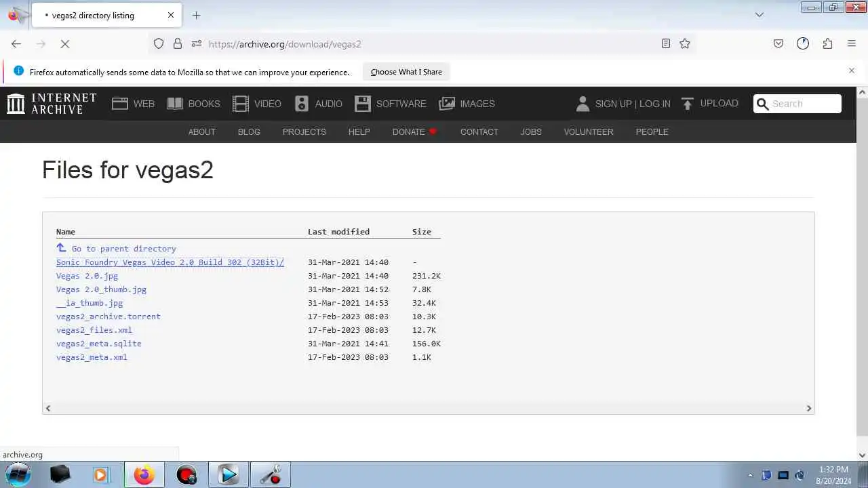Image resolution: width=868 pixels, height=488 pixels.
Task: Open the Books section icon
Action: coord(175,104)
